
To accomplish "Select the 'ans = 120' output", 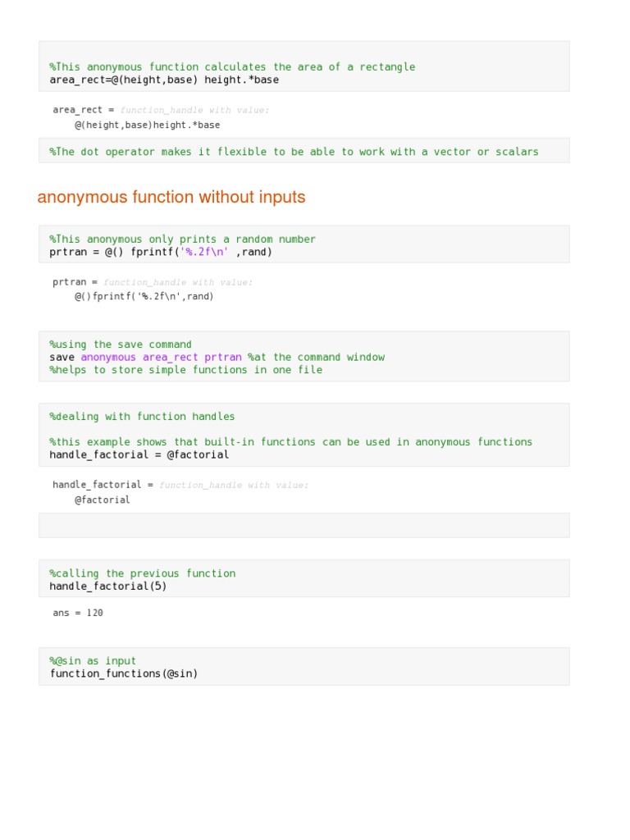I will click(78, 613).
